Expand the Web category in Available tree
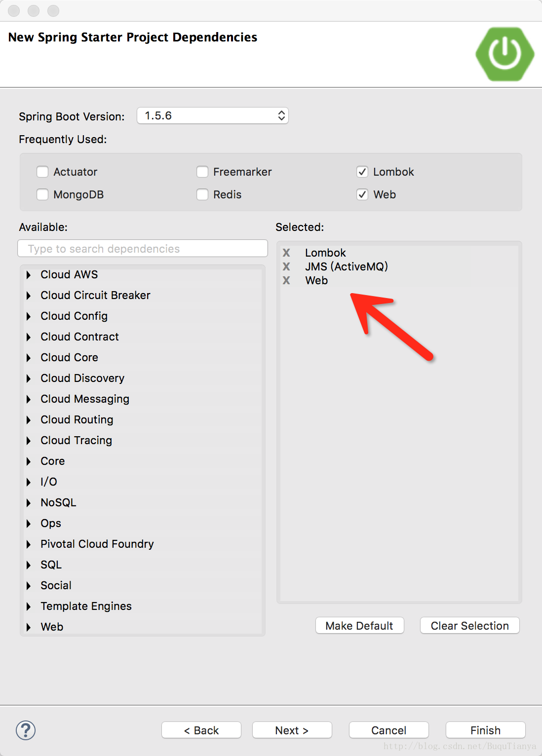The width and height of the screenshot is (542, 756). pos(29,627)
